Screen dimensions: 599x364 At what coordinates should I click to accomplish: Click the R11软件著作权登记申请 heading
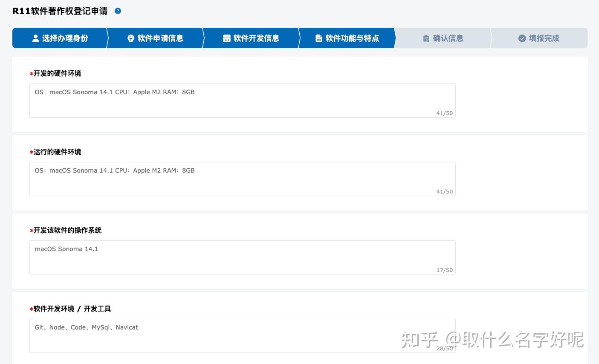click(60, 11)
